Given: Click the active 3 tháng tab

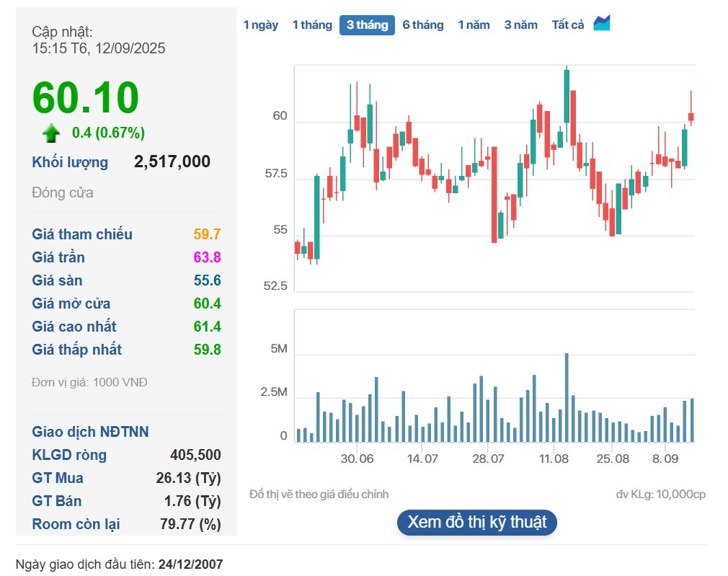Looking at the screenshot, I should (367, 25).
